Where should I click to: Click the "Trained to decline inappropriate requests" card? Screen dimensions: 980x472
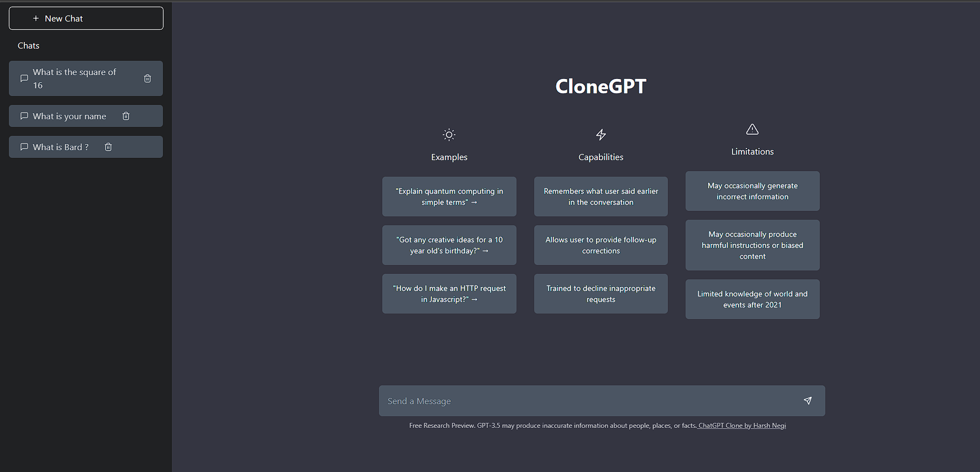coord(601,294)
